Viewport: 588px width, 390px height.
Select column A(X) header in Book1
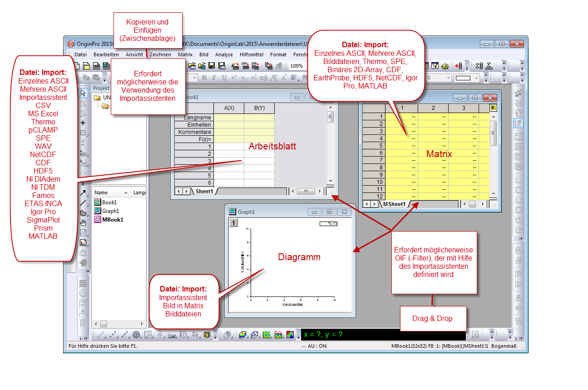[229, 108]
